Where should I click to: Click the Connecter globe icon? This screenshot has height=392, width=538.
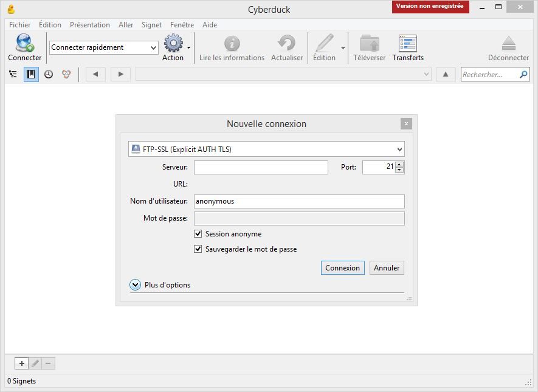click(x=24, y=44)
